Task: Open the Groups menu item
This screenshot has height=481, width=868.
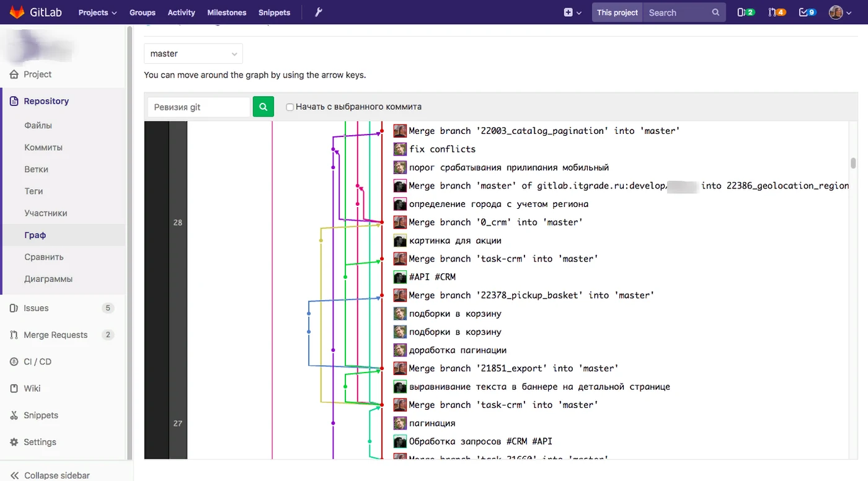Action: click(143, 12)
